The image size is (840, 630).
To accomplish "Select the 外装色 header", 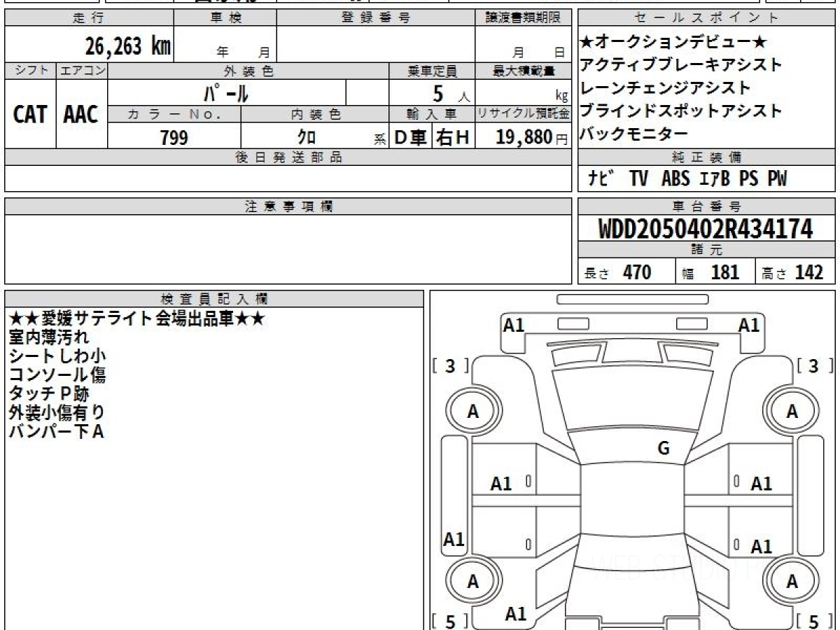I will [248, 71].
